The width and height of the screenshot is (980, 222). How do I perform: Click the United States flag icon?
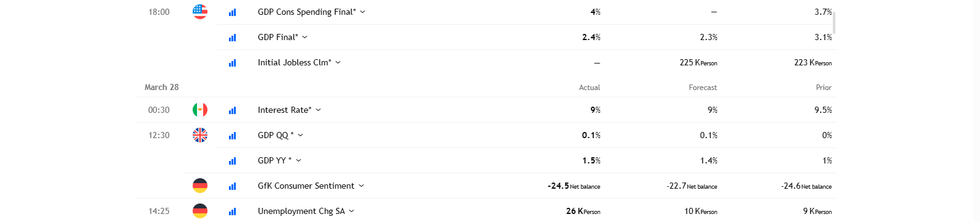[x=200, y=12]
